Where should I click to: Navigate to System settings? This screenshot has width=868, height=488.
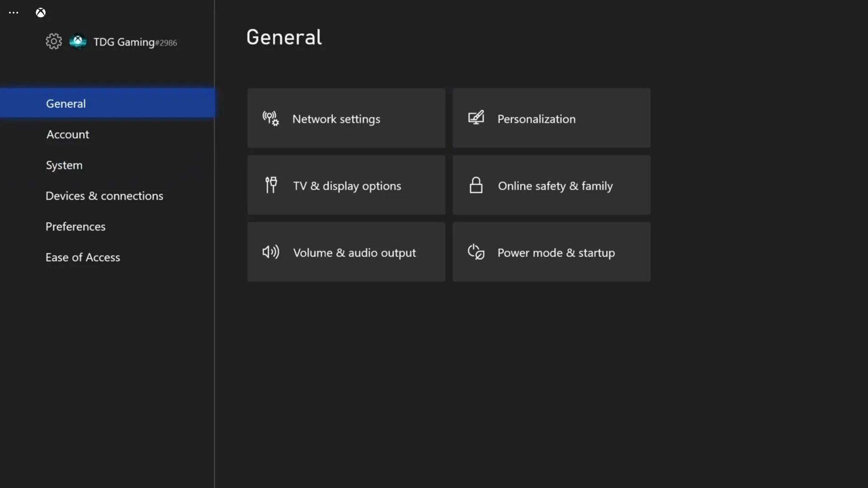[x=64, y=164]
